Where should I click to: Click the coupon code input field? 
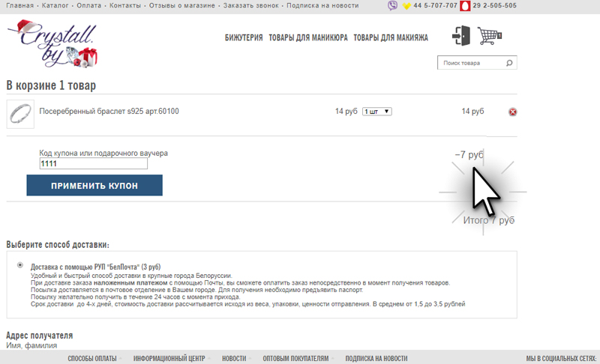pyautogui.click(x=93, y=164)
